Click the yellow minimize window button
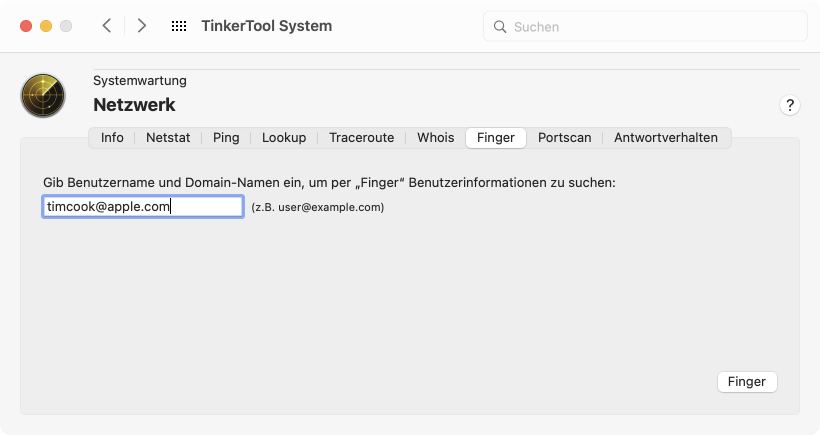Viewport: 820px width, 435px height. (x=46, y=26)
